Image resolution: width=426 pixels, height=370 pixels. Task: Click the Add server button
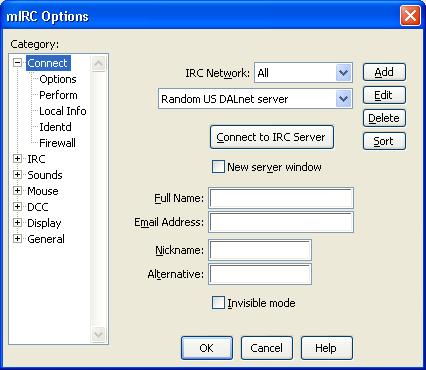384,72
